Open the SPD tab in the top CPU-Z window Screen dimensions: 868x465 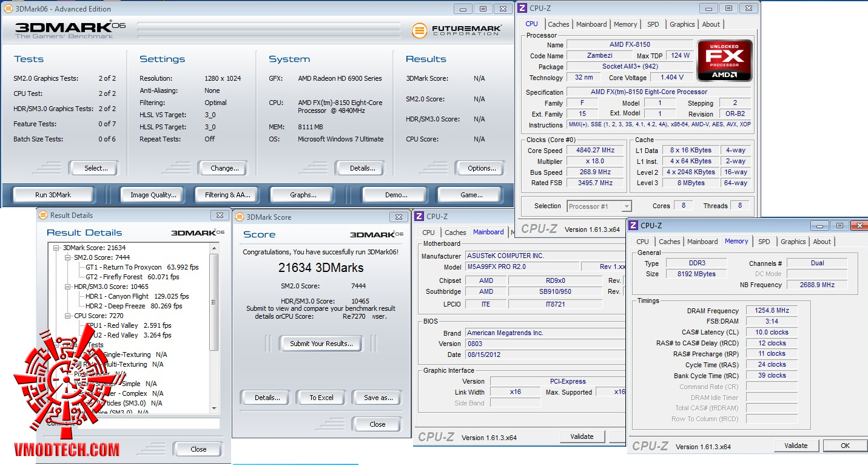point(653,24)
